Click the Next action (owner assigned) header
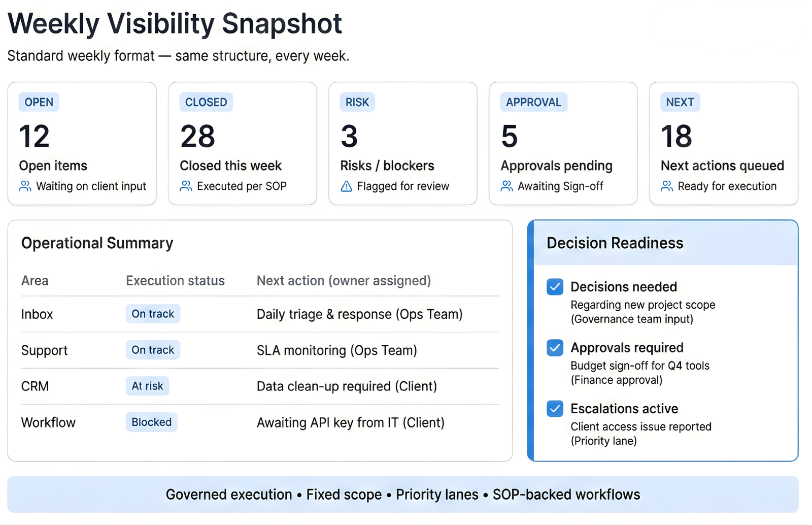Screen dimensions: 812x525 (x=344, y=281)
